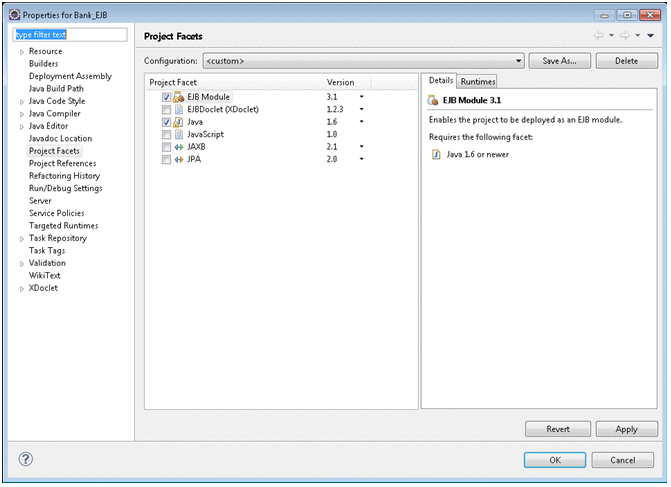
Task: Click the type filter text field
Action: point(70,34)
